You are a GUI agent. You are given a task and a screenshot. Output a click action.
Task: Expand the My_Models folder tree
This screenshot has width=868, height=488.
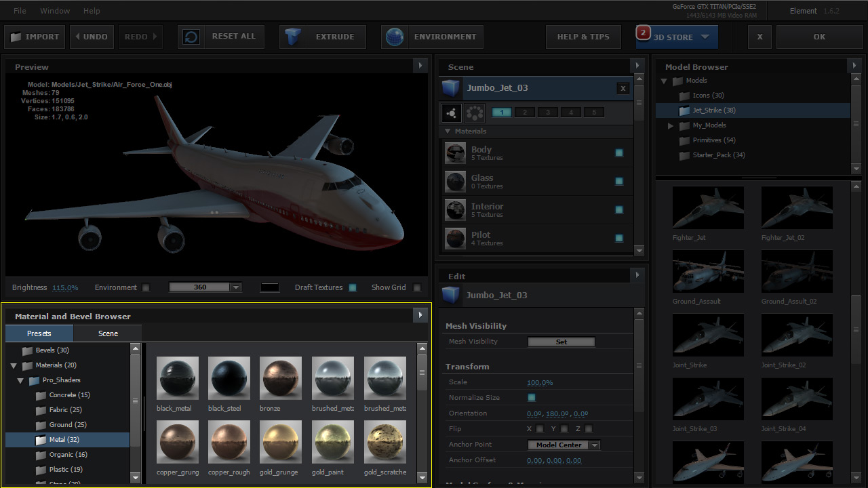tap(671, 125)
